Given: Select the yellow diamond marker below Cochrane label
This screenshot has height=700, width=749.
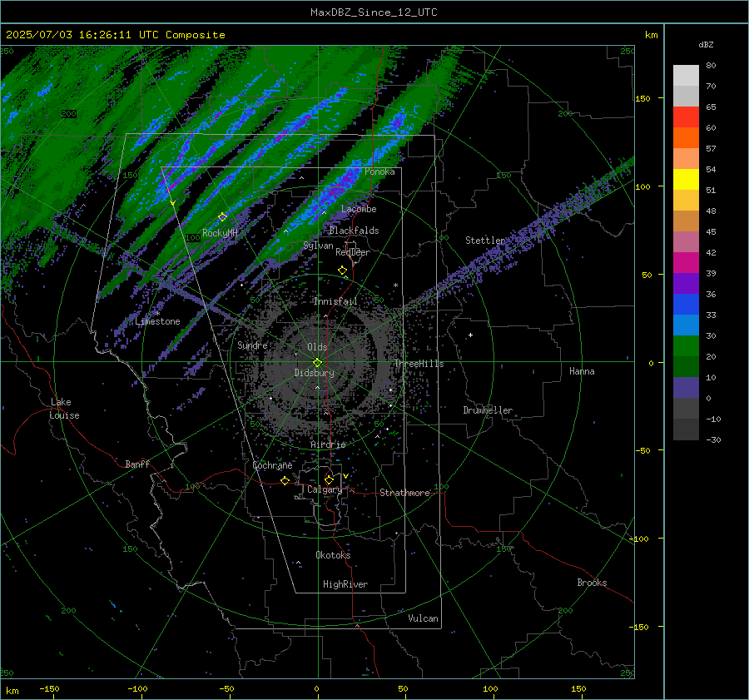Looking at the screenshot, I should click(x=285, y=480).
